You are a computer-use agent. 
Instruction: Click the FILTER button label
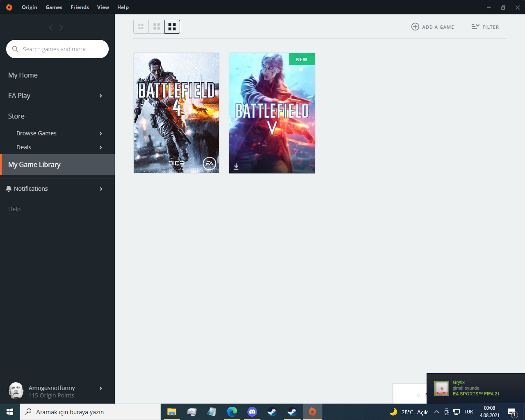[491, 27]
